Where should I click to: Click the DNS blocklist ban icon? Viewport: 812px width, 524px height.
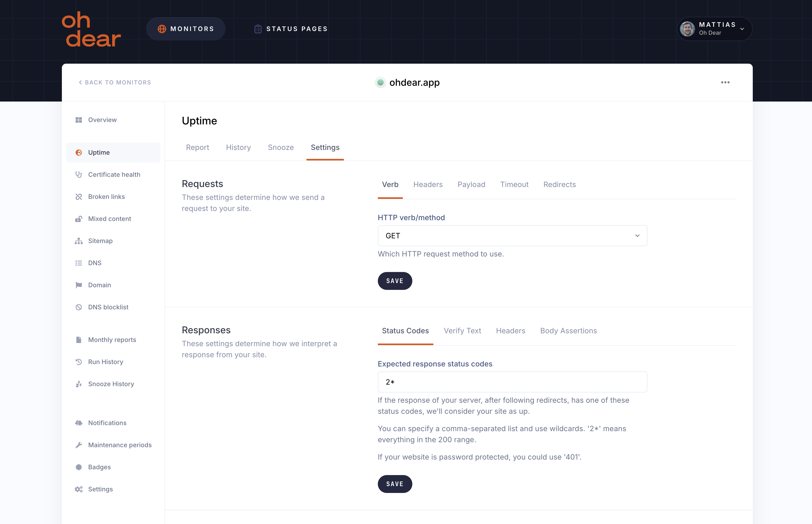click(x=79, y=307)
